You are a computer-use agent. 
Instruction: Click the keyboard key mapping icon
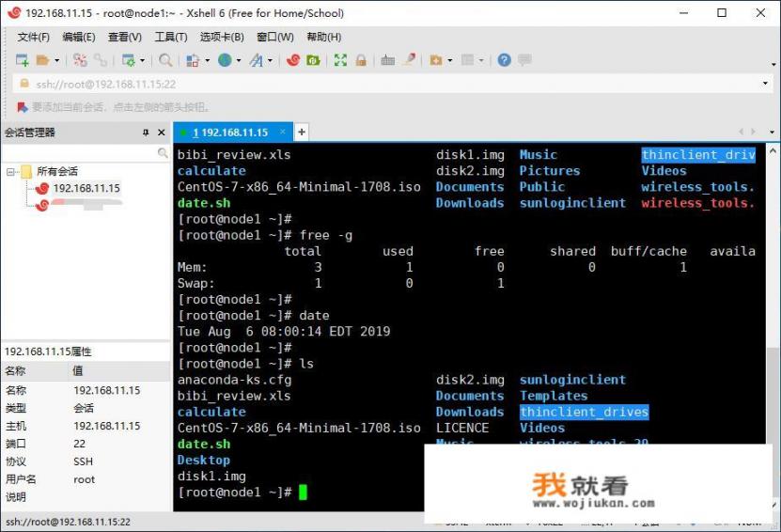point(387,60)
